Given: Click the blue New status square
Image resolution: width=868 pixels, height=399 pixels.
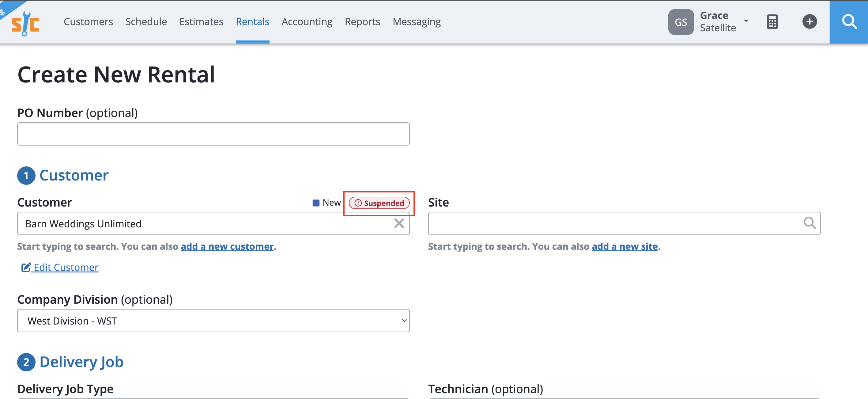Looking at the screenshot, I should 316,203.
